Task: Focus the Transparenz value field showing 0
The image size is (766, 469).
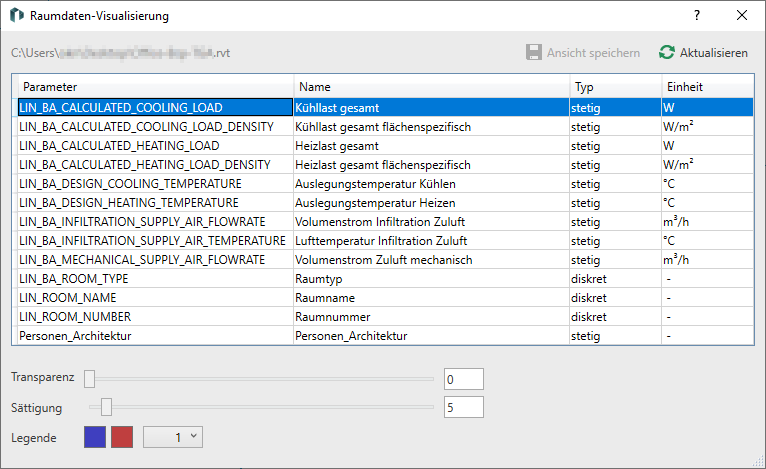Action: click(464, 379)
